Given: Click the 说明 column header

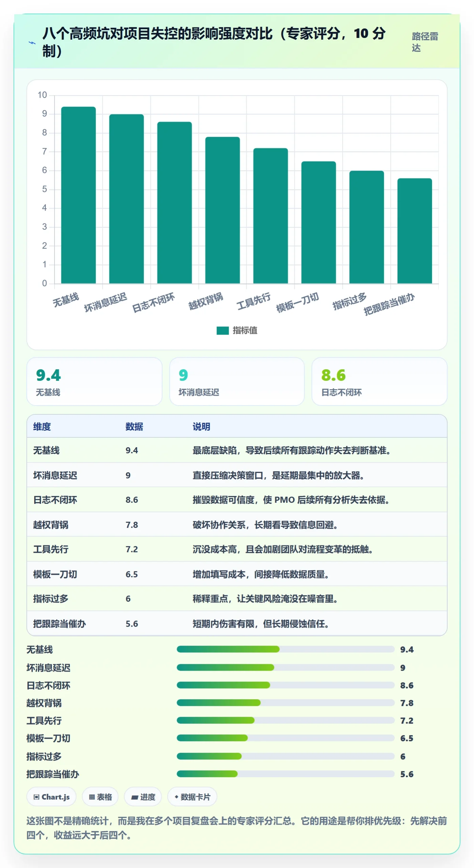Looking at the screenshot, I should click(202, 427).
